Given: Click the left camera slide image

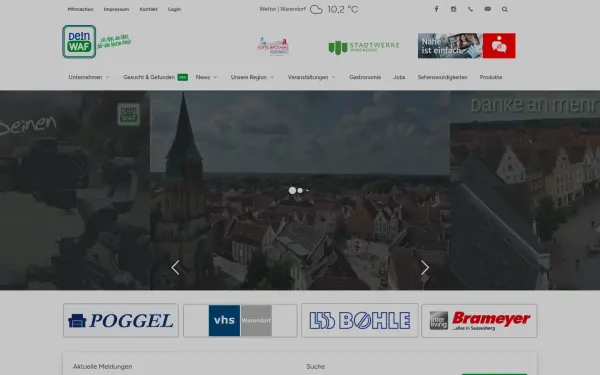Looking at the screenshot, I should click(x=75, y=190).
